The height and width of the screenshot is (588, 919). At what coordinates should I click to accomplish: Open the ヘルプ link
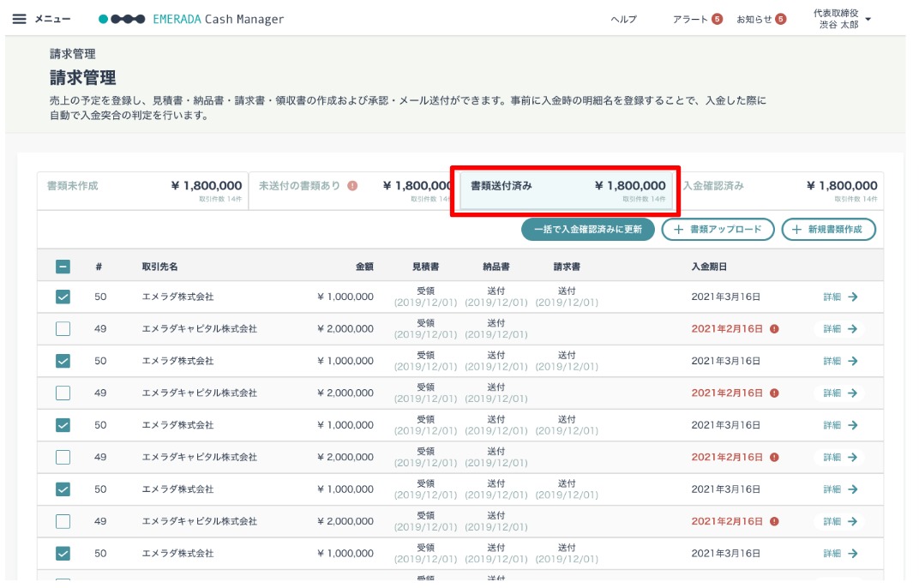point(623,20)
